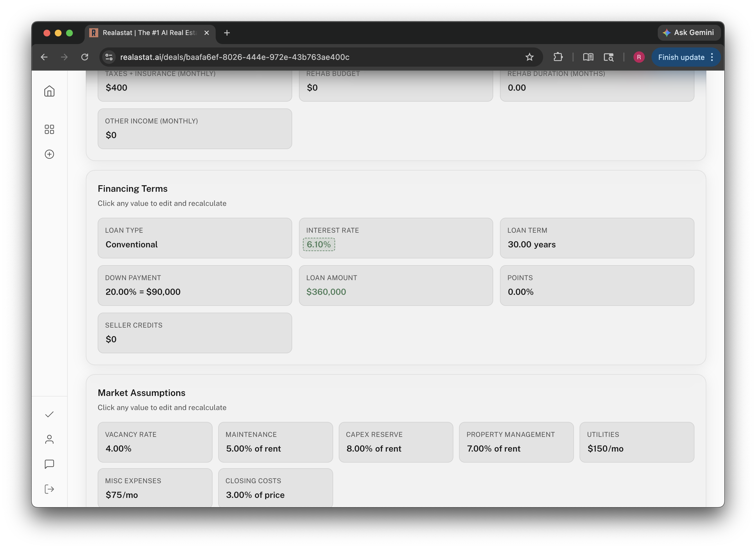Edit Other Income (Monthly) $0 value

point(111,135)
